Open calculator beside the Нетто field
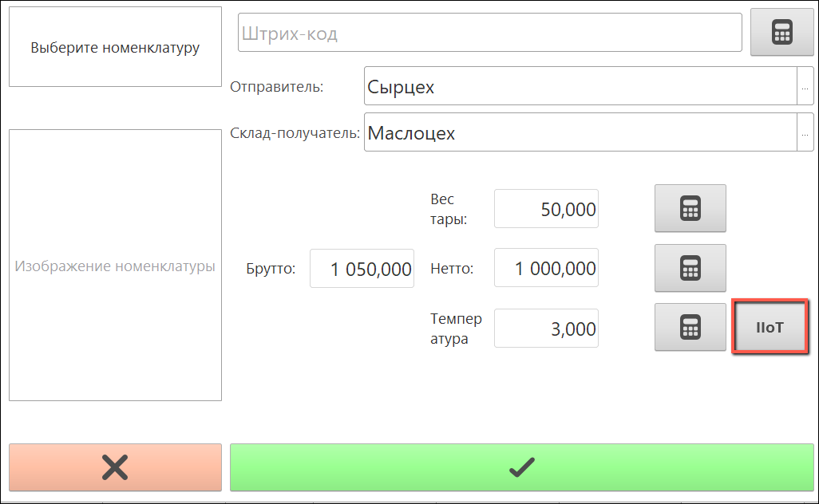The width and height of the screenshot is (819, 504). (690, 268)
